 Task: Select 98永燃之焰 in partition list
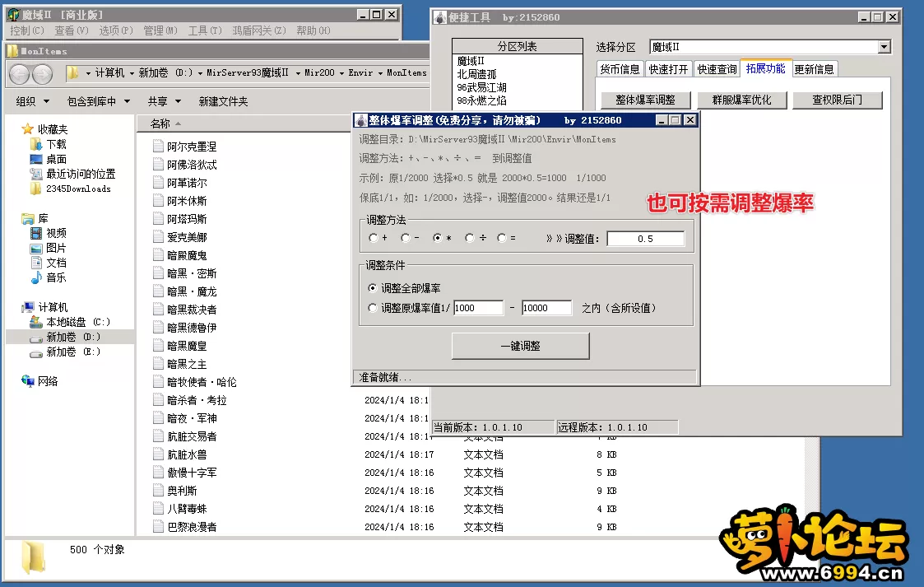coord(481,100)
